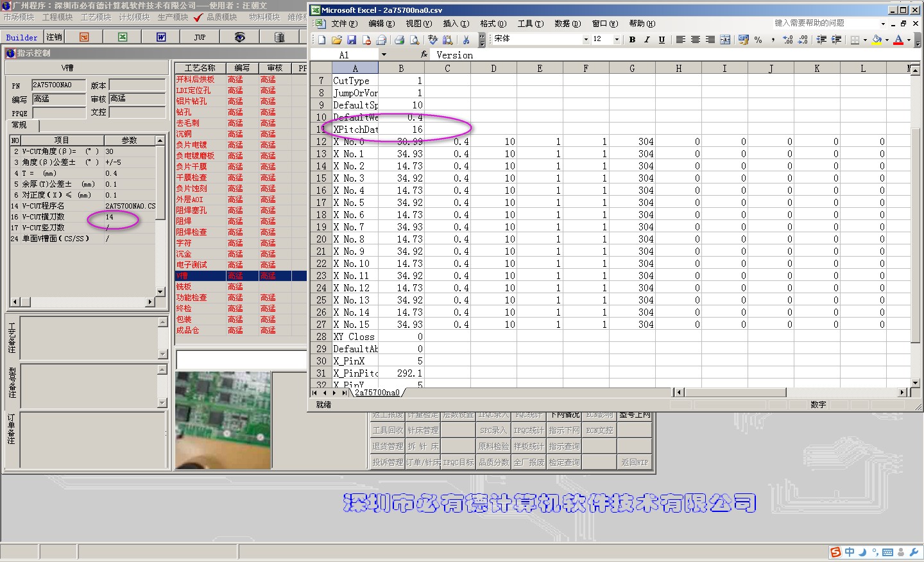Click the PCB photo thumbnail
The height and width of the screenshot is (562, 924).
tap(223, 420)
